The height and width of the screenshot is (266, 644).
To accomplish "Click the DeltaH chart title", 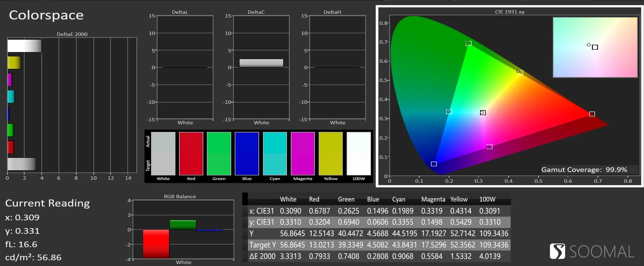I will pos(332,12).
